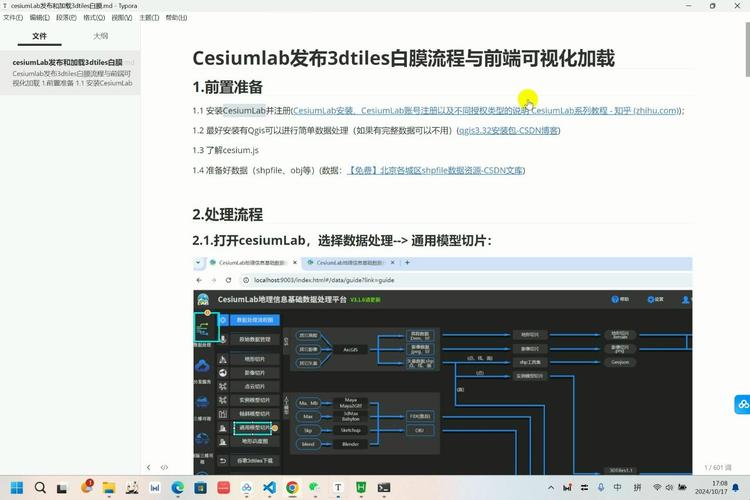Screen dimensions: 750x500
Task: Open the CesiumLab安装 zhihu.com tutorial link
Action: (x=487, y=111)
